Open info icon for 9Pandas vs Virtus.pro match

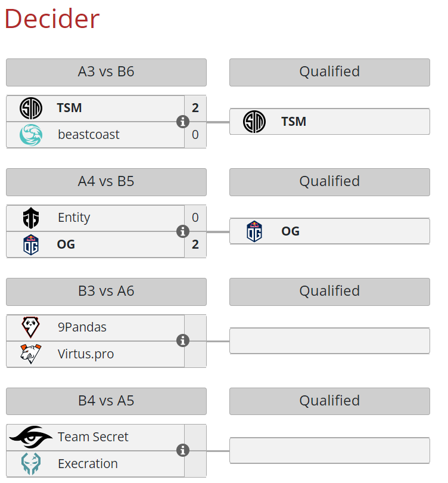point(183,340)
